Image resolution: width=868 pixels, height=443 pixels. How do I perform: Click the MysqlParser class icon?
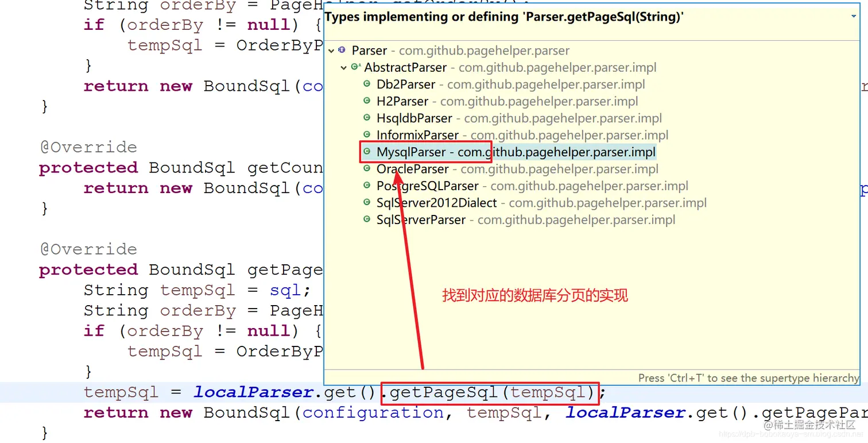tap(367, 152)
